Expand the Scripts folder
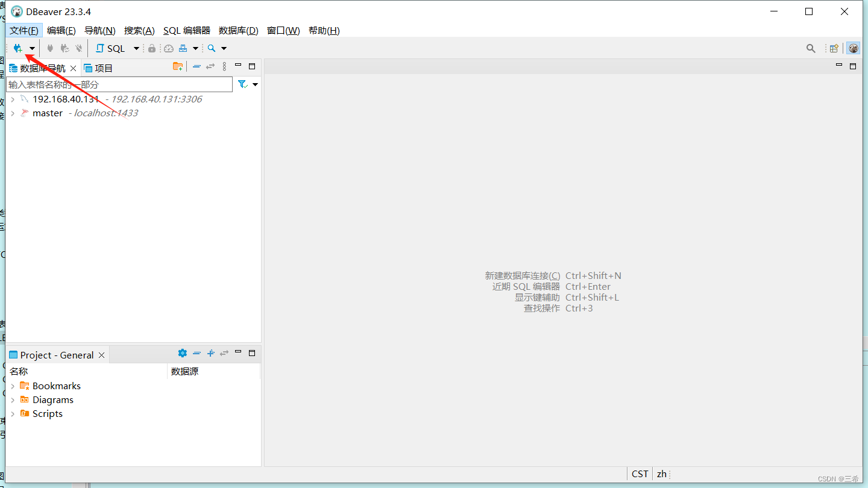Viewport: 868px width, 488px height. click(x=13, y=414)
